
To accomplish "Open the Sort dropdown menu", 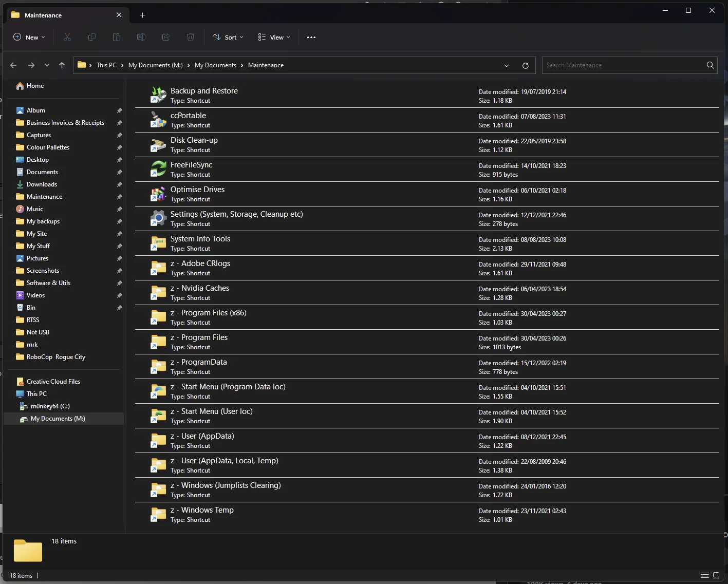I will pyautogui.click(x=228, y=37).
